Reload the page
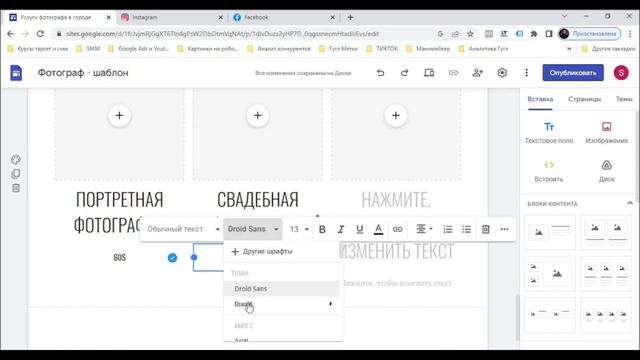The height and width of the screenshot is (360, 640). tap(40, 34)
